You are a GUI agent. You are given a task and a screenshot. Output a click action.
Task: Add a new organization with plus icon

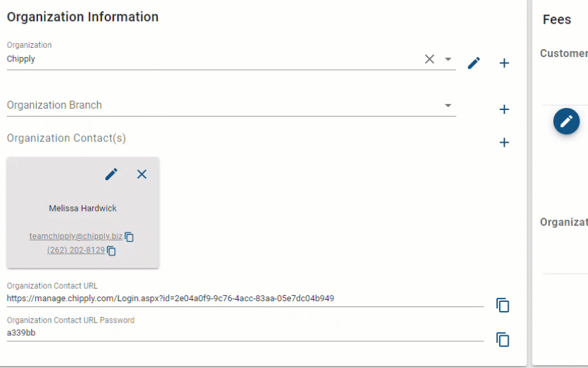click(504, 63)
